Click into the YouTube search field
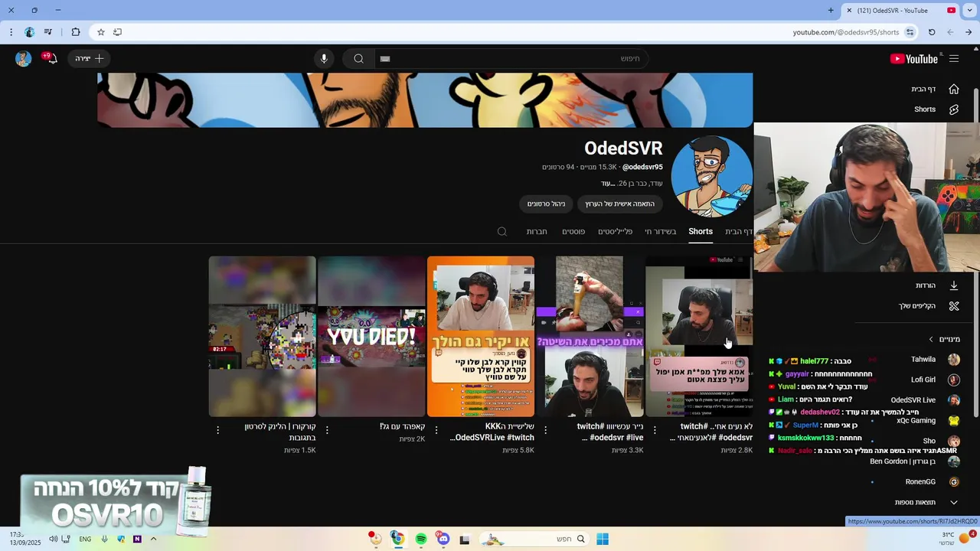Screen dimensions: 980x551 510,59
